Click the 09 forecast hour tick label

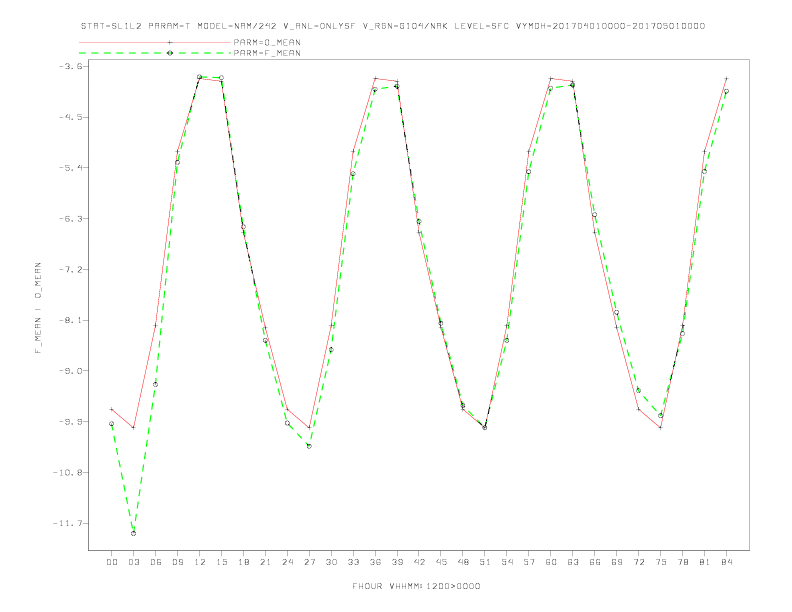click(177, 562)
